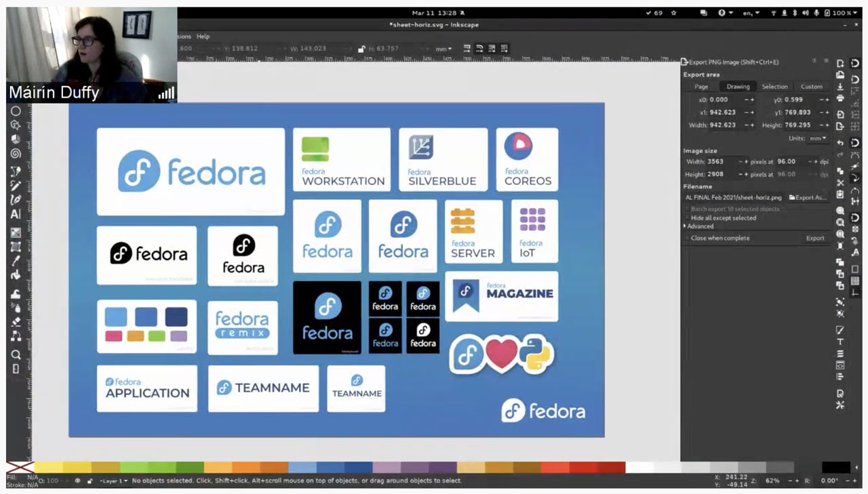The width and height of the screenshot is (868, 494).
Task: Check the Batch export selected objects box
Action: 732,209
